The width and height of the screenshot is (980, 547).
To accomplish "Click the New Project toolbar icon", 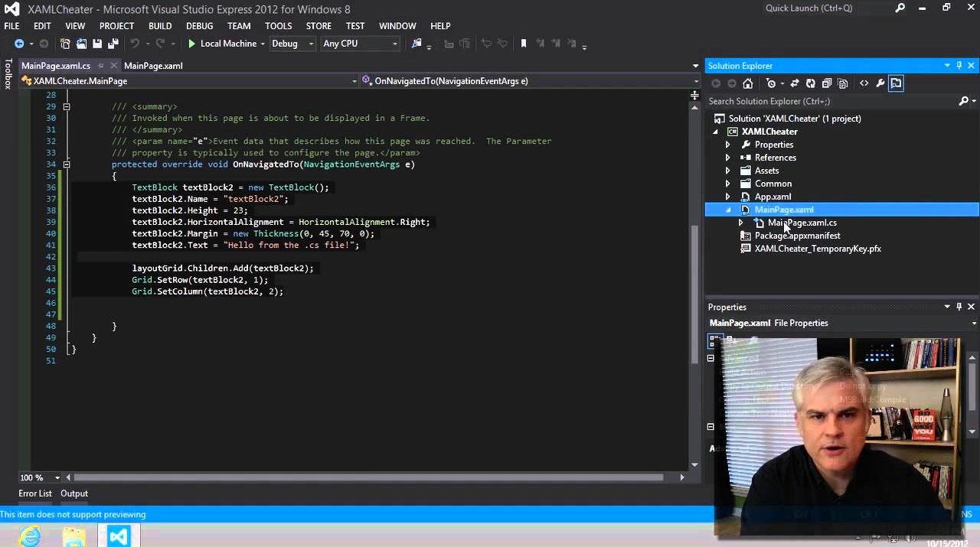I will click(65, 44).
